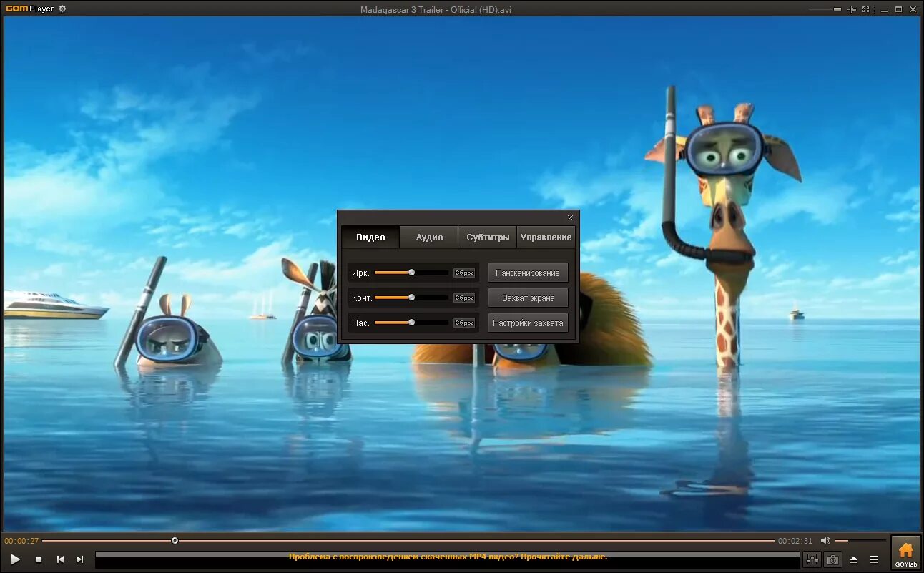Click the contrast (Конт.) slider handle
The height and width of the screenshot is (573, 924).
click(411, 297)
